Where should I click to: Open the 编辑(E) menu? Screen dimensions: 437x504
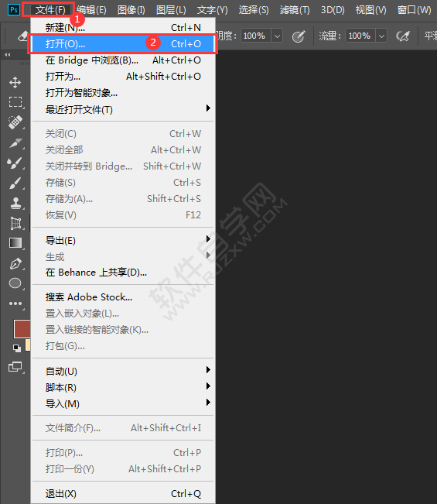tap(91, 10)
